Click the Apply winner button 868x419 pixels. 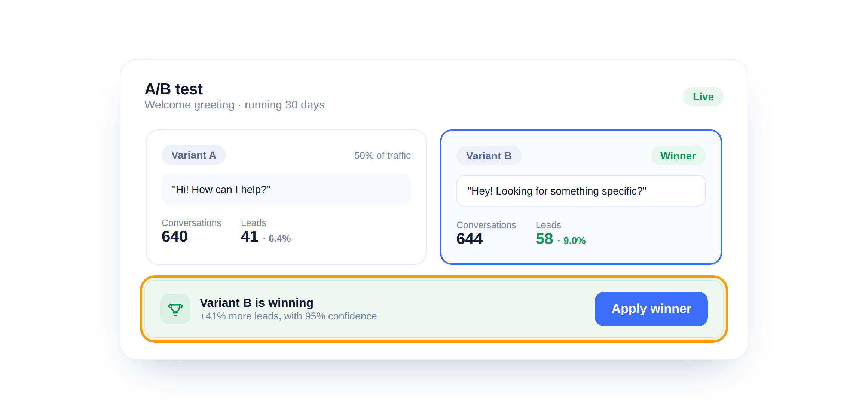(651, 309)
